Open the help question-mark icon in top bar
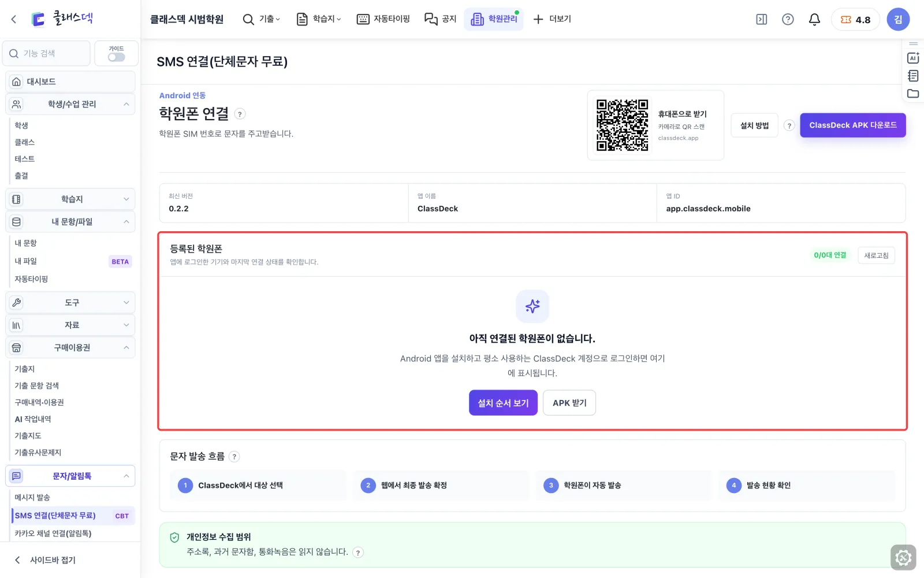924x578 pixels. click(x=788, y=19)
